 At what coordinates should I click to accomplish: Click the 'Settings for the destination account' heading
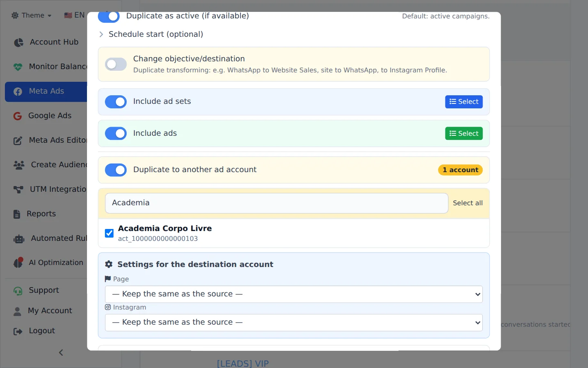195,265
